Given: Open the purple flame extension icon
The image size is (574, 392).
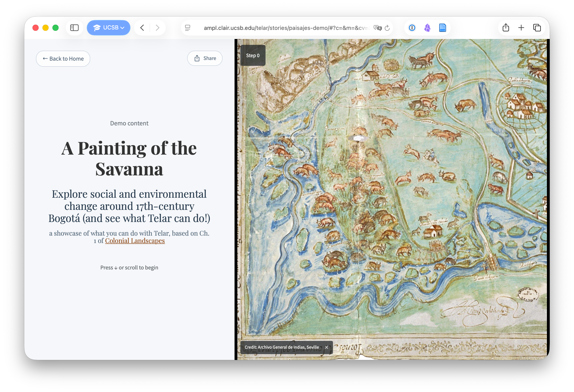Looking at the screenshot, I should [x=427, y=28].
